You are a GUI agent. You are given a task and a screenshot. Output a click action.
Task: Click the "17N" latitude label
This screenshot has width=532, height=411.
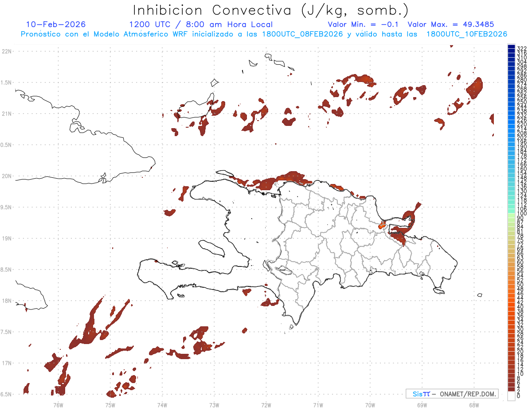point(7,363)
